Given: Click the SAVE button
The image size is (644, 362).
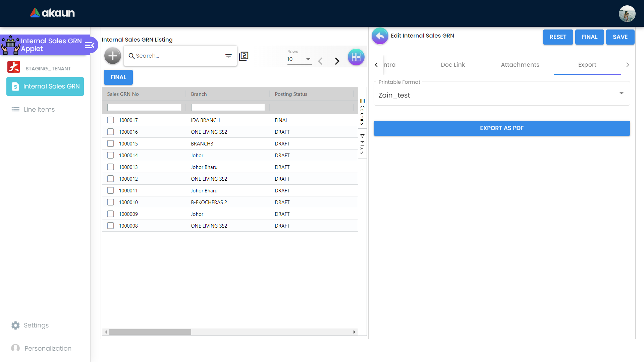Looking at the screenshot, I should (x=620, y=37).
